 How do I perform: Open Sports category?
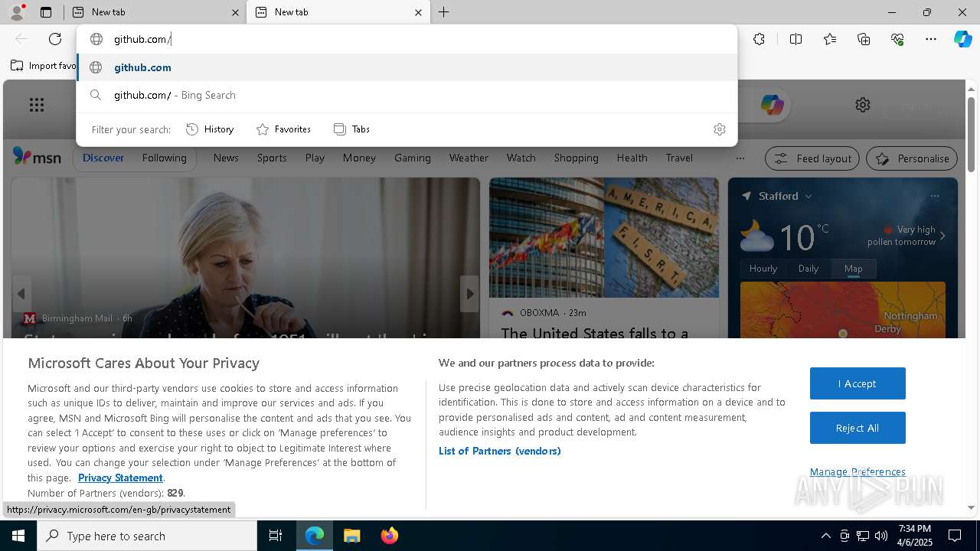tap(272, 158)
